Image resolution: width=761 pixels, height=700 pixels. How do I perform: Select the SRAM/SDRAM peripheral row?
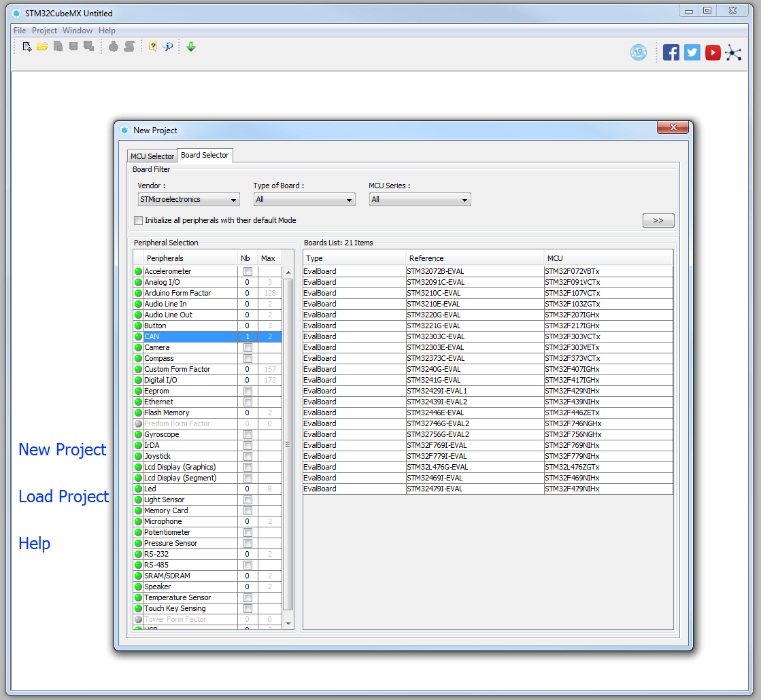tap(207, 576)
